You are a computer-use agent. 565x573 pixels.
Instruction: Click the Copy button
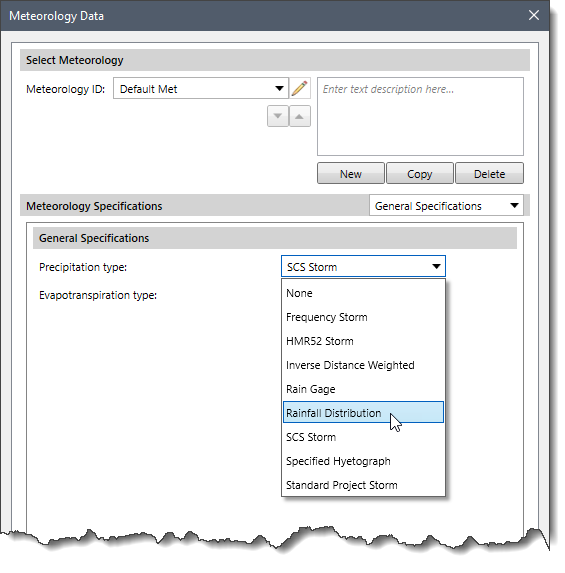click(x=420, y=174)
